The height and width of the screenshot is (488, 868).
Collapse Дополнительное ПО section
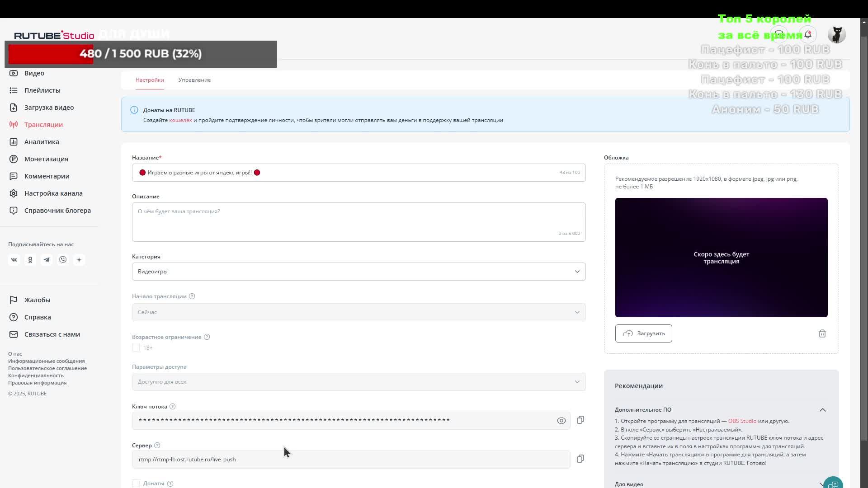coord(822,410)
